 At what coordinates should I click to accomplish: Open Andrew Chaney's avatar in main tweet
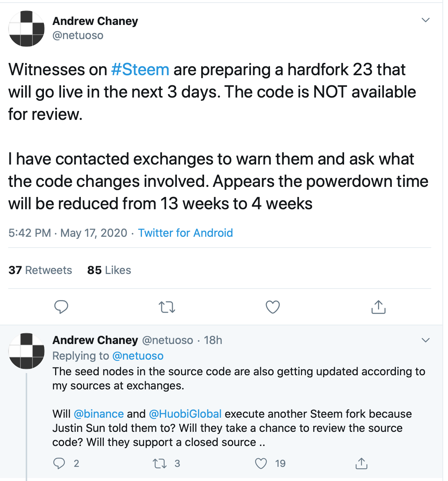(26, 29)
